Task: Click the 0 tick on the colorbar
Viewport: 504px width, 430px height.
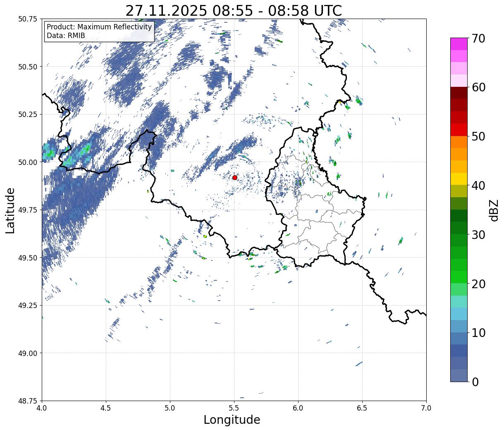Action: 475,382
